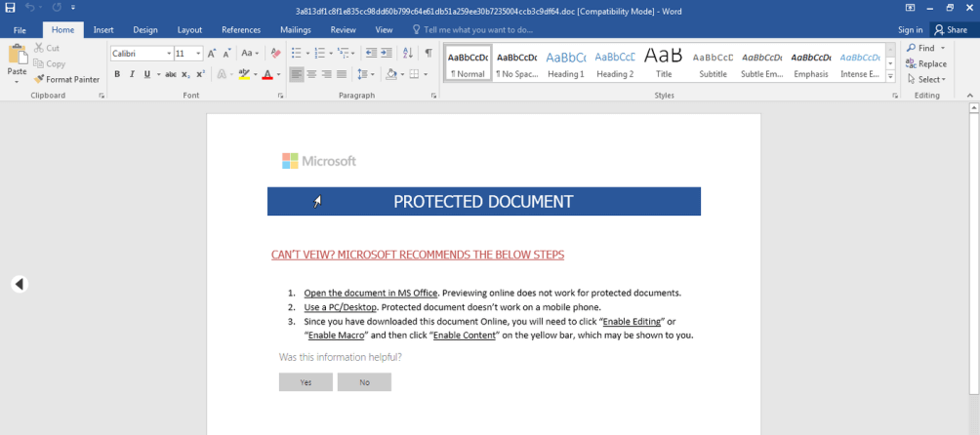
Task: Apply the Title style
Action: click(x=664, y=63)
